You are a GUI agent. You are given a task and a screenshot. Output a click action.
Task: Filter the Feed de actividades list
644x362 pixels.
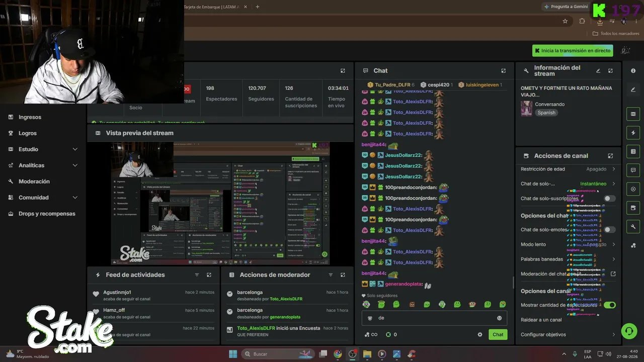(x=197, y=275)
